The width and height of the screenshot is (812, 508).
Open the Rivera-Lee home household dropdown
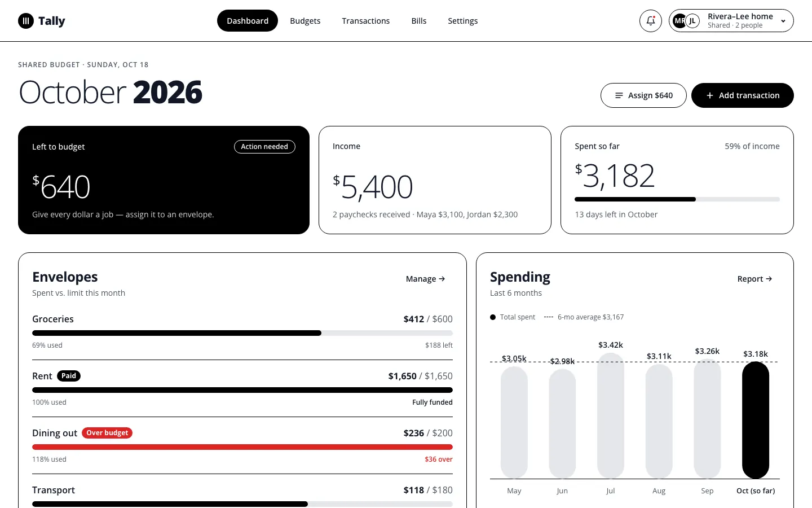click(731, 21)
